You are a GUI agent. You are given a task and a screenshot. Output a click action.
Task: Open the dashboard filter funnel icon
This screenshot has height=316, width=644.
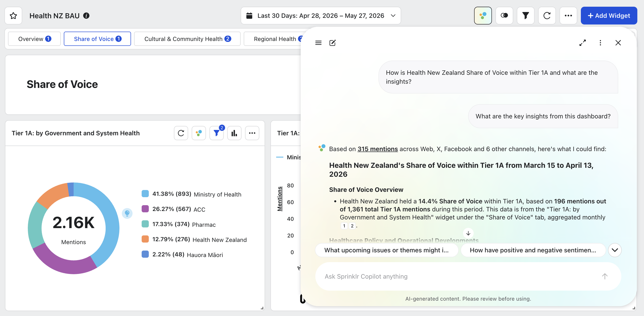526,16
